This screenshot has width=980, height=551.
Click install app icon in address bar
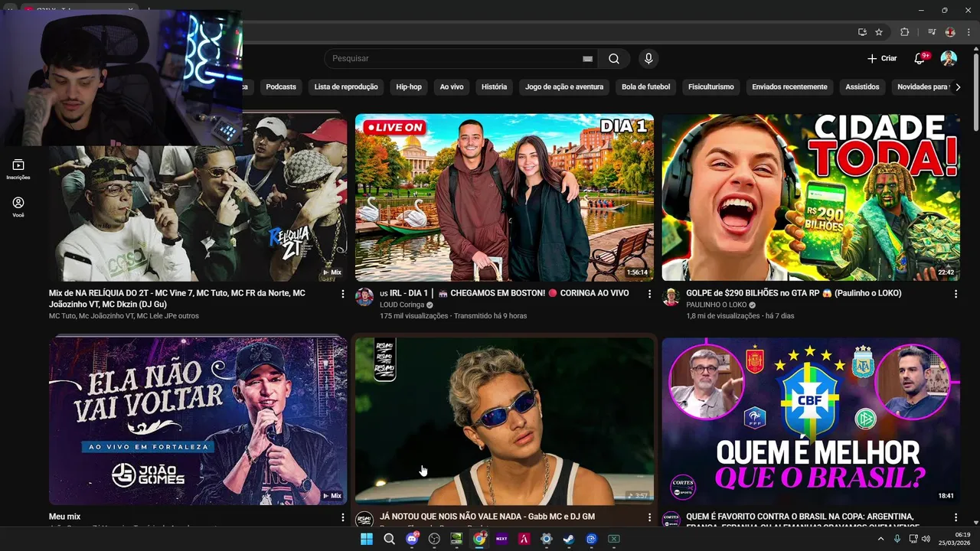coord(862,32)
